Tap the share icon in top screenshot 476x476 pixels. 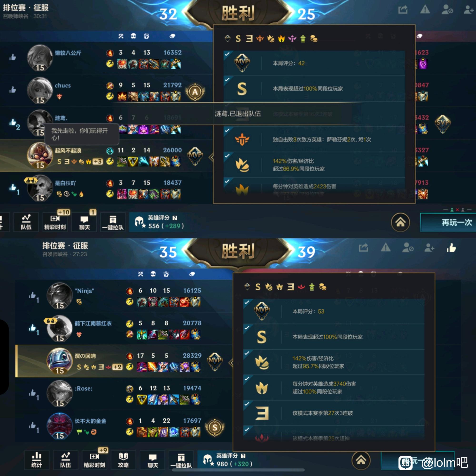403,10
